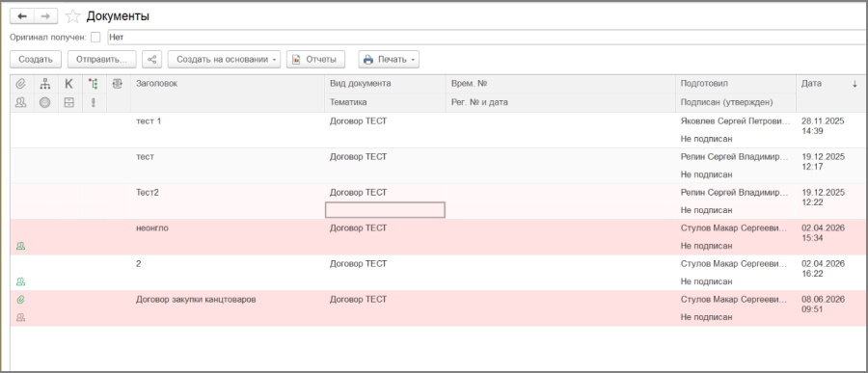Image resolution: width=868 pixels, height=373 pixels.
Task: Click the Рег. № и дата column header
Action: tap(479, 102)
